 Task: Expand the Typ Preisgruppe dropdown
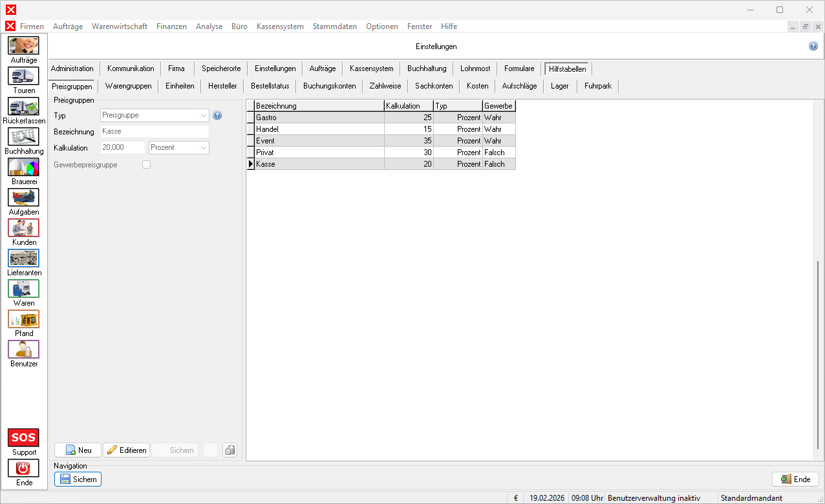(x=204, y=116)
